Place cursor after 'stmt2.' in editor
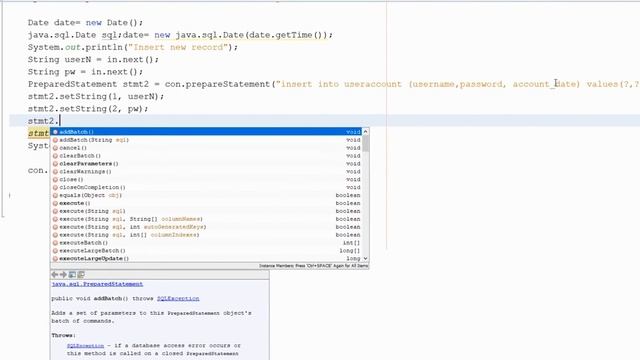This screenshot has height=360, width=640. [x=60, y=121]
